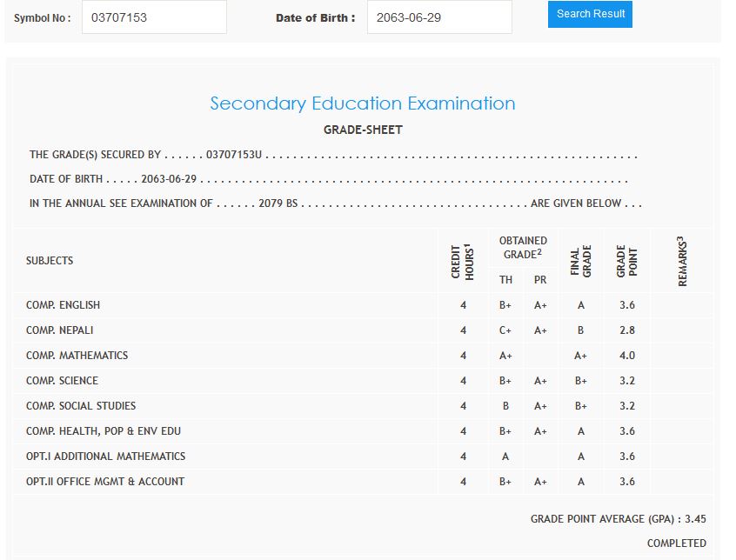736x560 pixels.
Task: Click the CREDIT HOURS column header
Action: click(x=463, y=261)
